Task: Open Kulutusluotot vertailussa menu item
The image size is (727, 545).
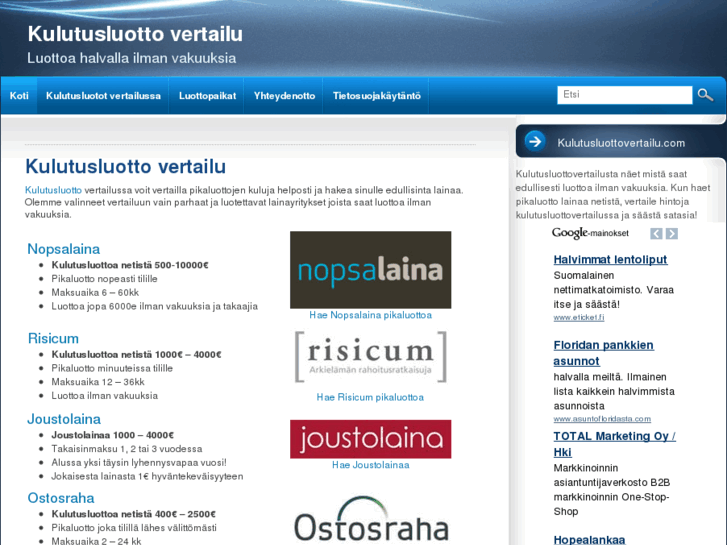Action: pos(103,96)
